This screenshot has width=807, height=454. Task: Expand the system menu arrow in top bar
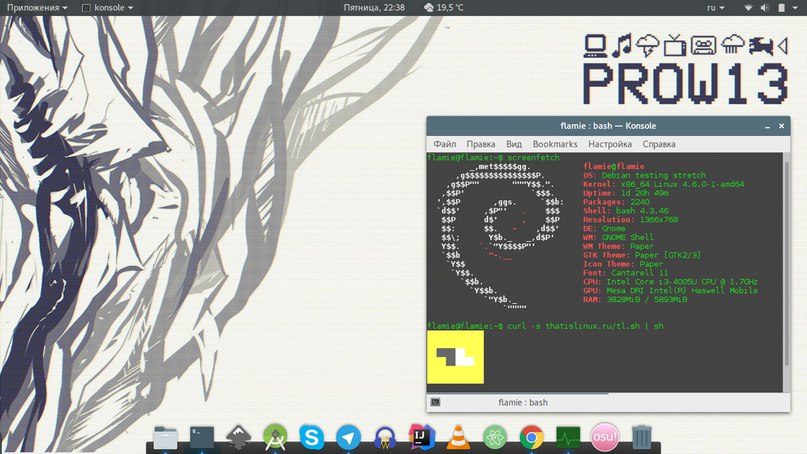pyautogui.click(x=795, y=8)
